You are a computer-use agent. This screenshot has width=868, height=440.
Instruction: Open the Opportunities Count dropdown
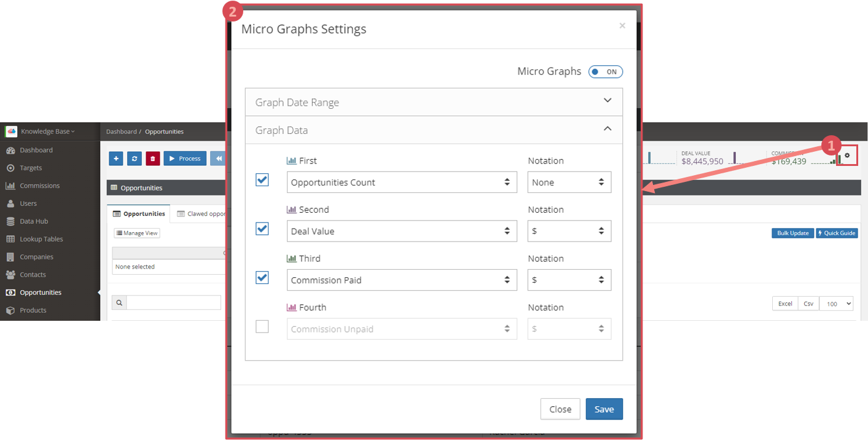402,182
